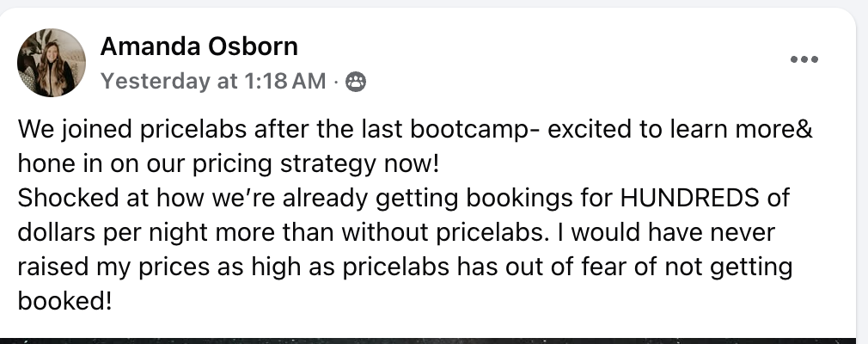This screenshot has height=344, width=868.
Task: Open the "Yesterday at 1:18 AM" timestamp
Action: (x=213, y=82)
